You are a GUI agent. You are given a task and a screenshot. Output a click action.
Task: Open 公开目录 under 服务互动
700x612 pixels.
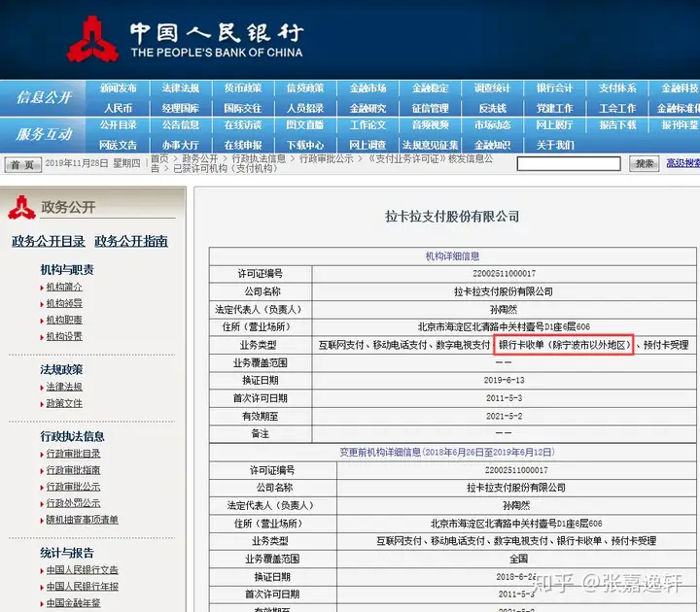(x=118, y=125)
